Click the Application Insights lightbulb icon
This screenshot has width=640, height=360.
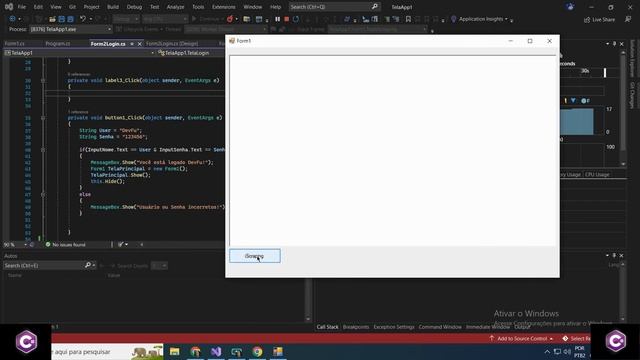coord(453,19)
